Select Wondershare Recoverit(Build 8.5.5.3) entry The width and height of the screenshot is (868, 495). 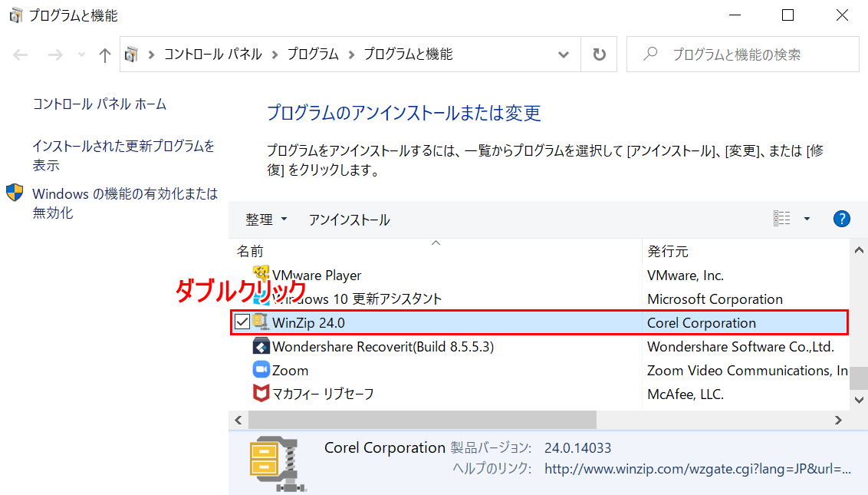tap(383, 346)
